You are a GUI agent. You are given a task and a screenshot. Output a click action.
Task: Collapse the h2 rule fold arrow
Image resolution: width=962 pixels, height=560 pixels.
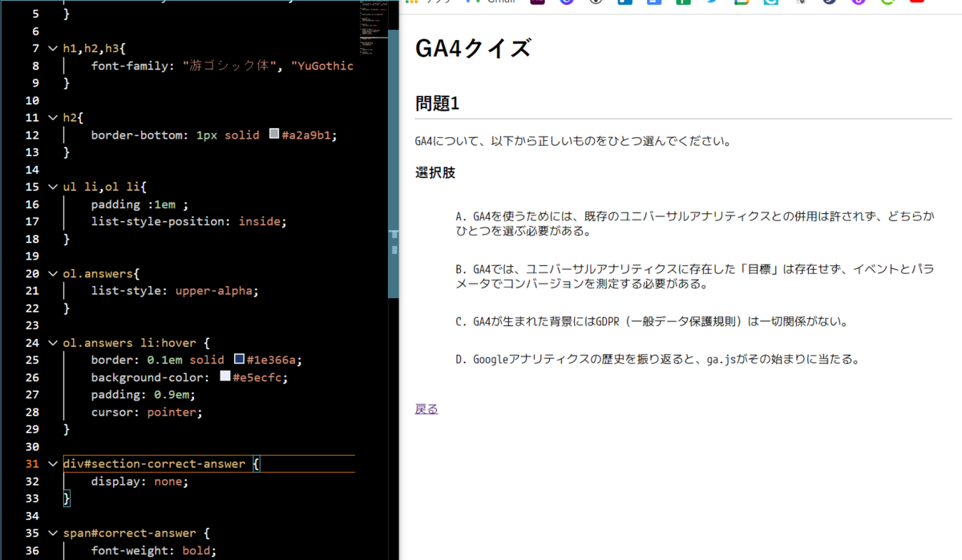(53, 118)
